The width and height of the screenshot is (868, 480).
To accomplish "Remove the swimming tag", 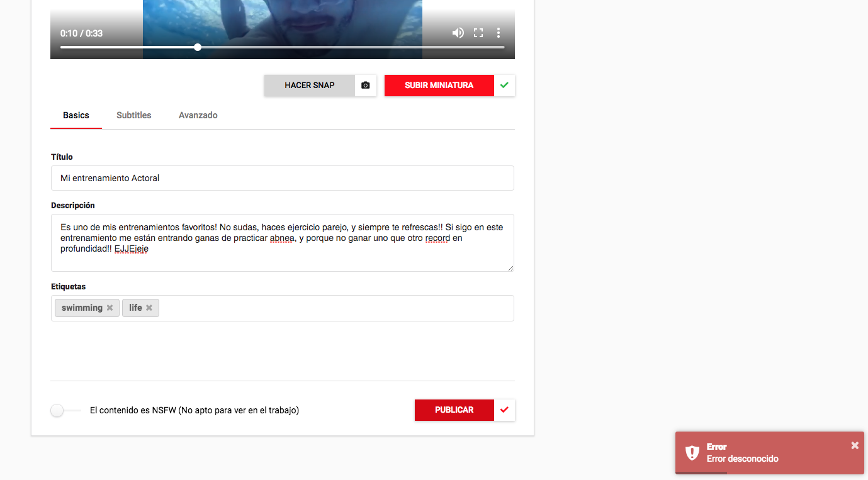I will click(110, 308).
